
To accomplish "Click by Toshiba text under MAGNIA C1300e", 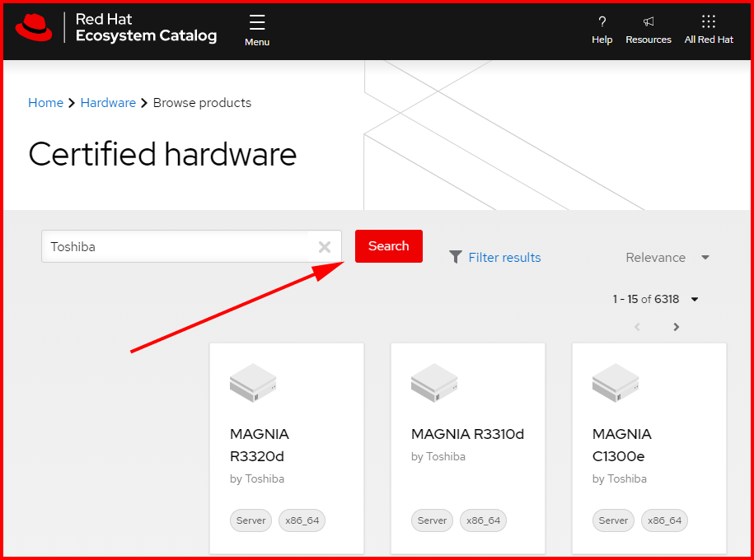I will pos(620,478).
